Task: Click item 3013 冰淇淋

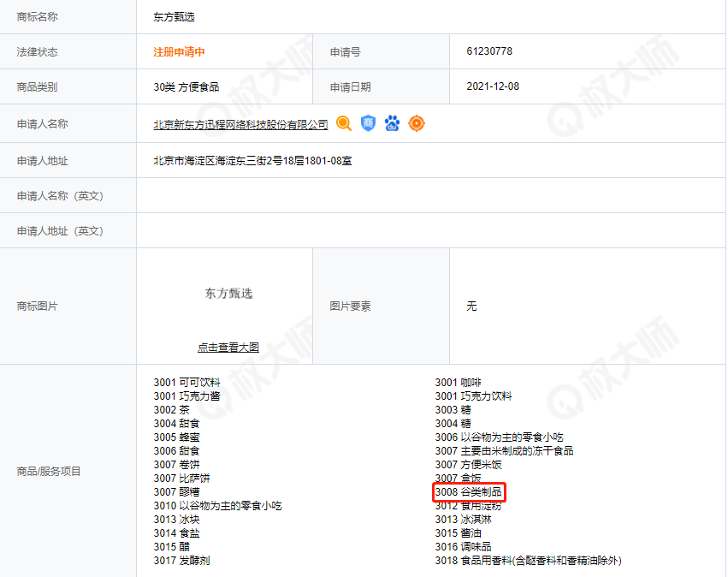Action: click(x=463, y=520)
